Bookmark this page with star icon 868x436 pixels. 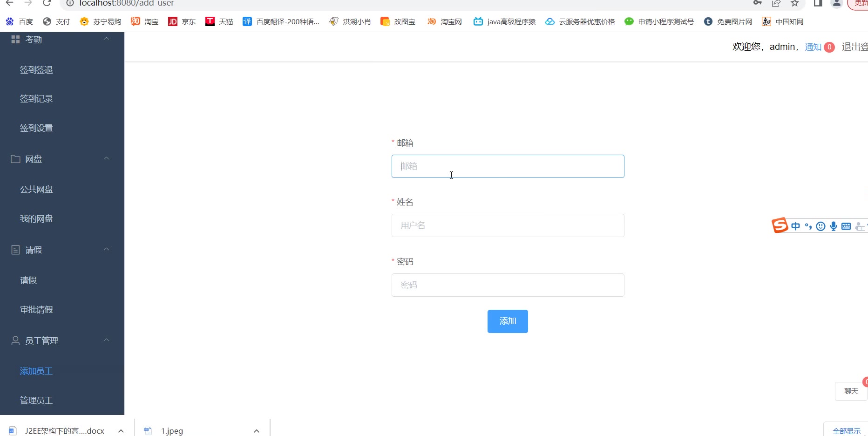tap(795, 3)
